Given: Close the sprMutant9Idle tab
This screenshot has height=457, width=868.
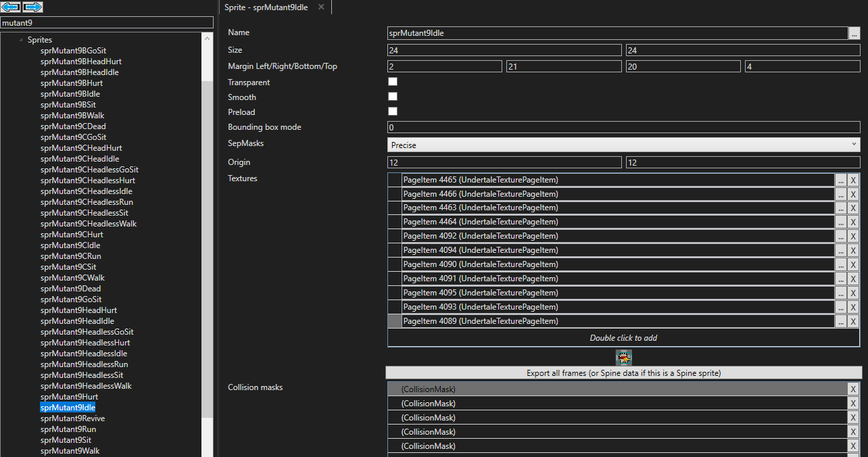Looking at the screenshot, I should pos(321,7).
